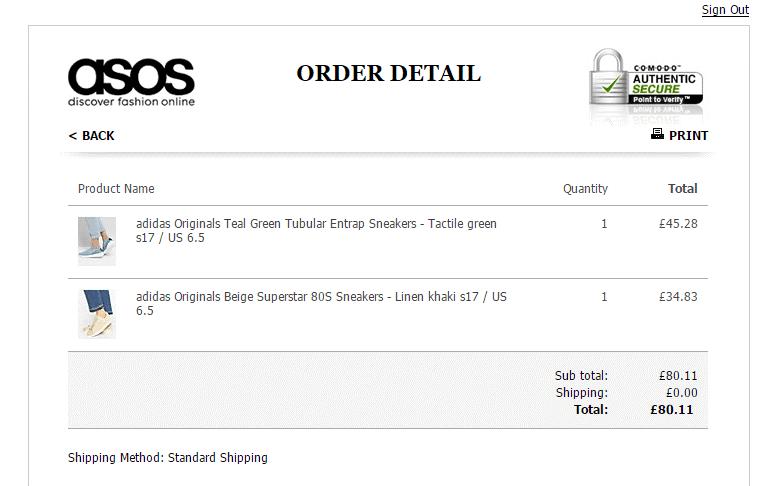772x486 pixels.
Task: Click the printer icon beside PRINT
Action: coord(657,134)
